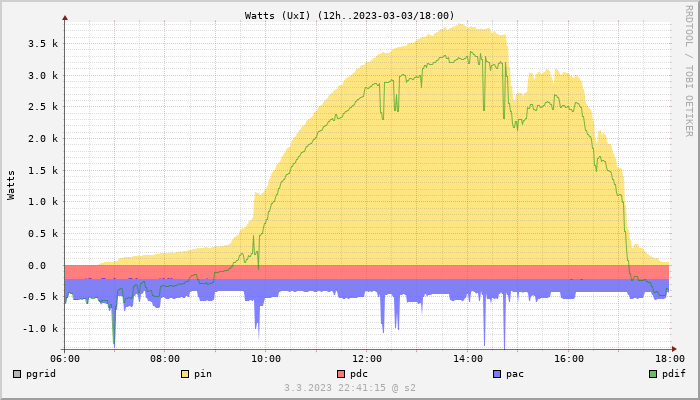
Task: Click the 1.0 k y-axis value
Action: 43,202
